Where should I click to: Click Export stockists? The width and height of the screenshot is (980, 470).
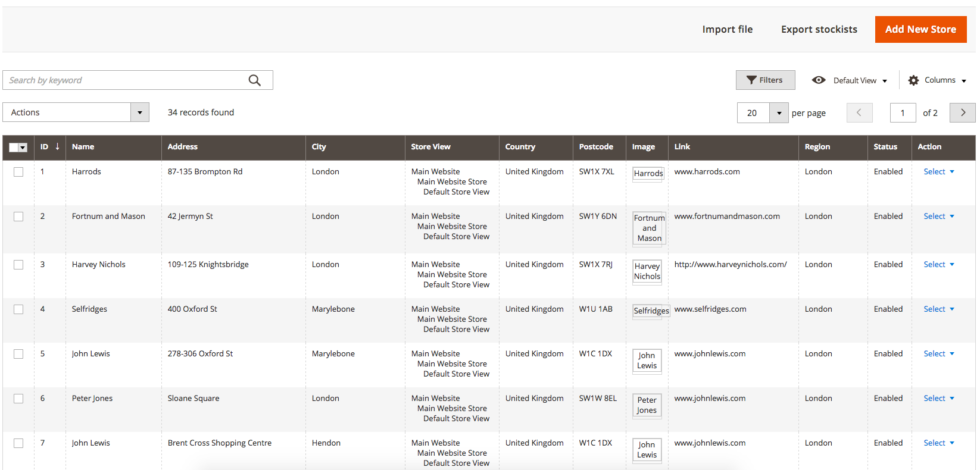819,29
